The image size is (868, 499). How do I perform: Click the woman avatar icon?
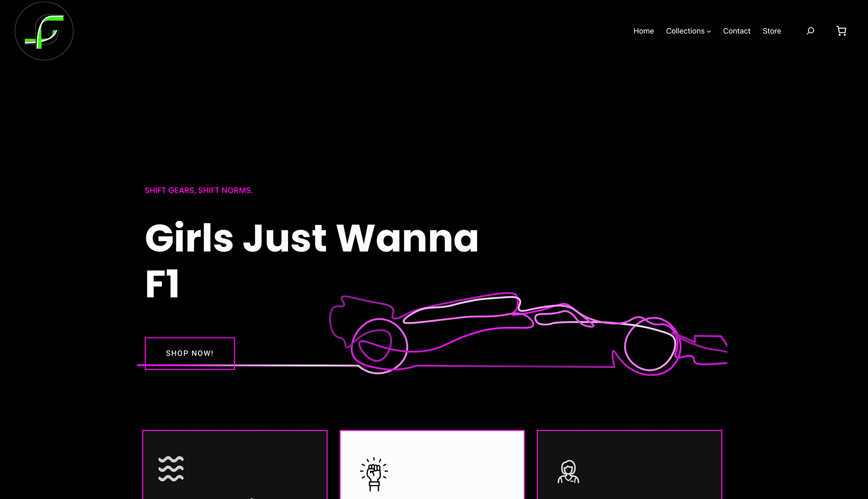point(568,472)
